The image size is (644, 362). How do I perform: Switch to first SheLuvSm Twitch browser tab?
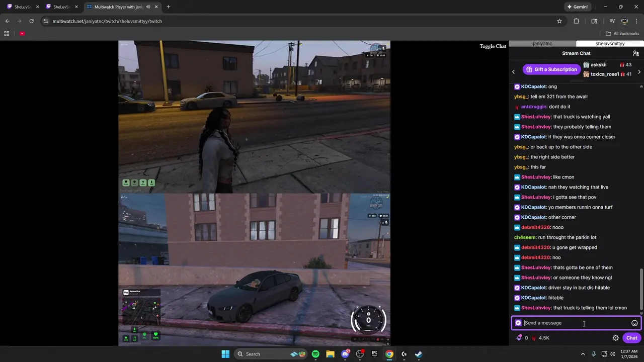click(x=23, y=7)
